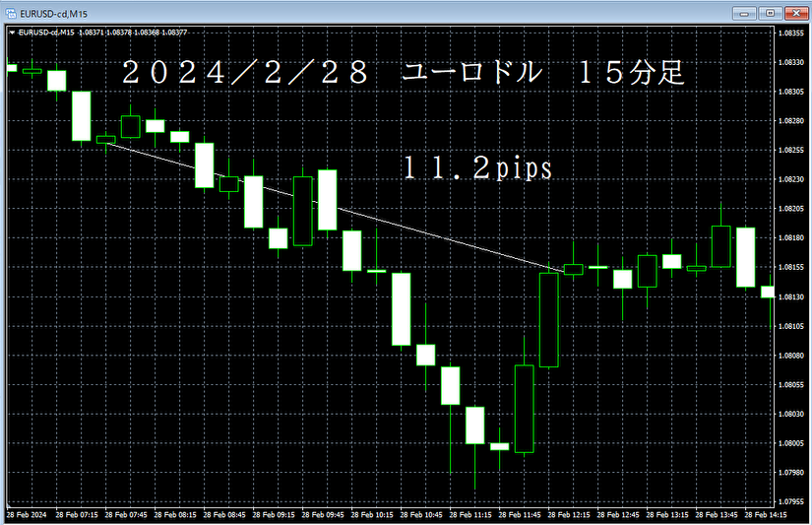The width and height of the screenshot is (812, 525).
Task: Click the 1.08180 price scale label
Action: pos(791,238)
